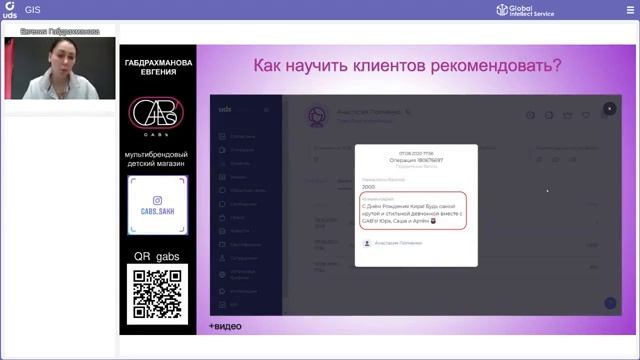Select the Операция number text in the dialog
The width and height of the screenshot is (640, 360).
pyautogui.click(x=416, y=160)
